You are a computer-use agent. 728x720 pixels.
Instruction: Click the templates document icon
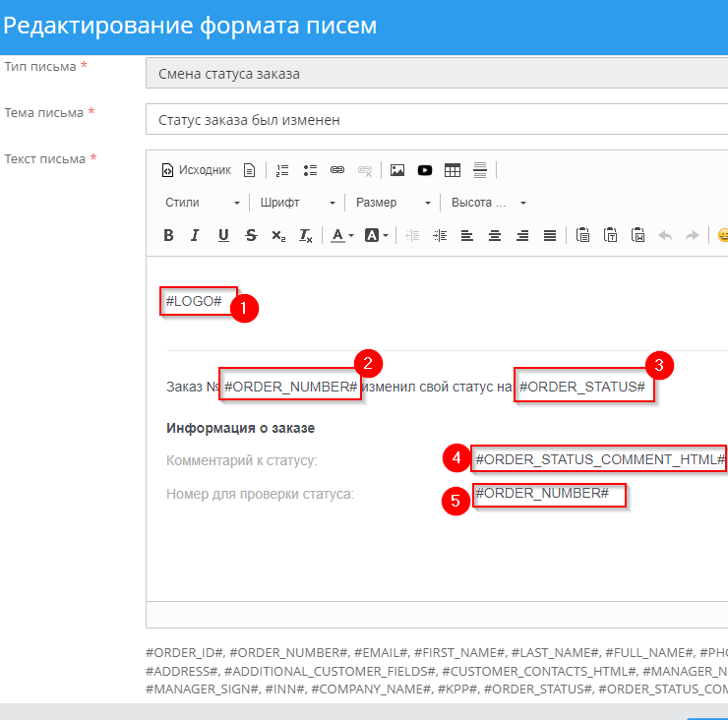(x=249, y=170)
